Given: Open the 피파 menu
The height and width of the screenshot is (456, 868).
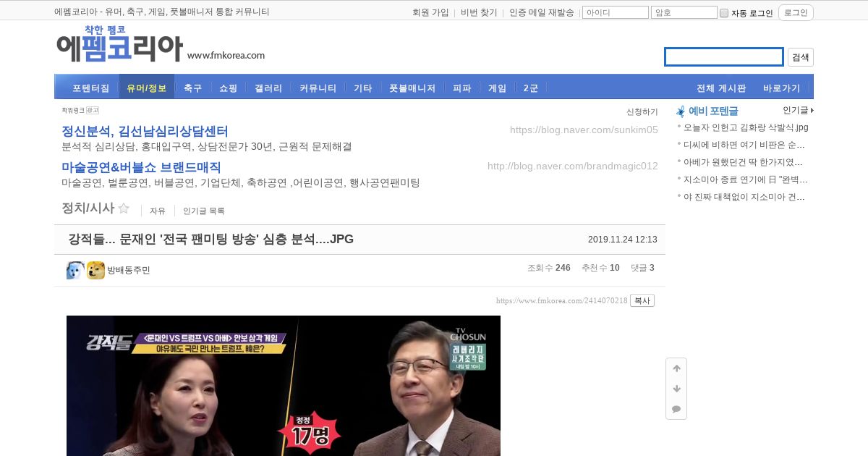Looking at the screenshot, I should tap(461, 88).
